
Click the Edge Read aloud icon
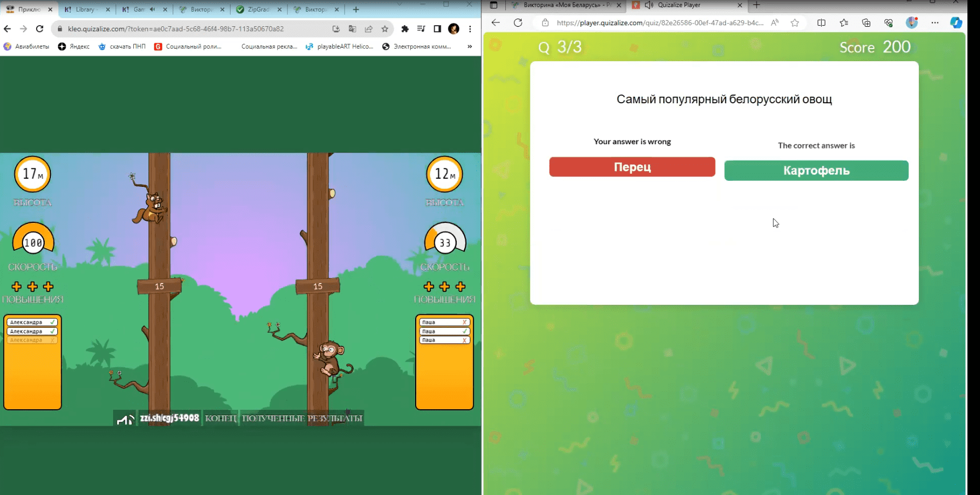(775, 22)
